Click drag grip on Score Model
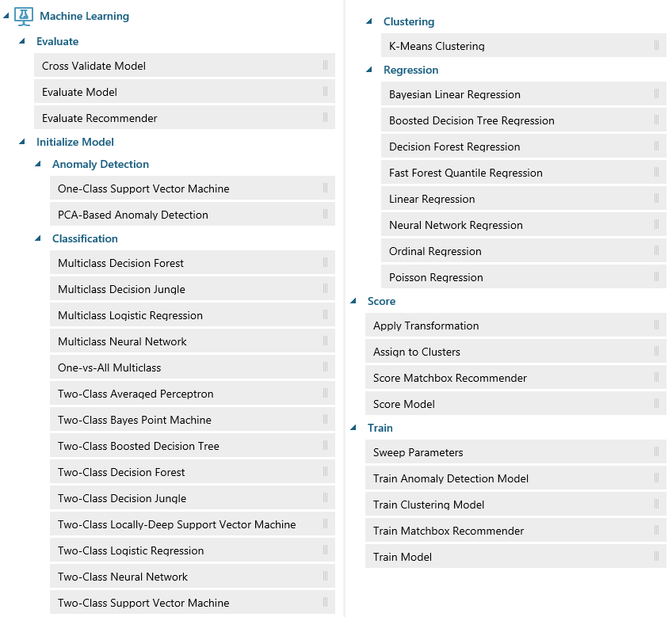The width and height of the screenshot is (672, 617). click(656, 404)
